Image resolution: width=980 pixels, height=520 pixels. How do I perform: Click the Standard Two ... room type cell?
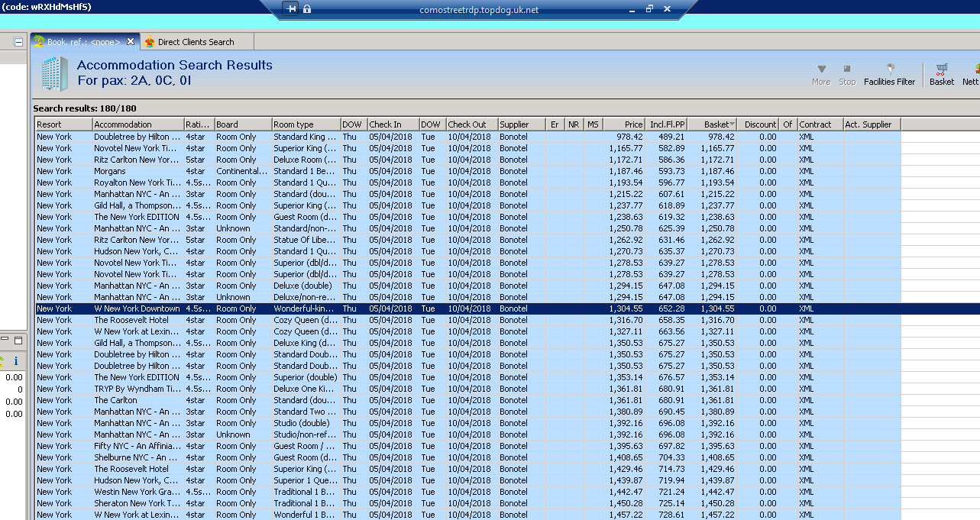(306, 412)
